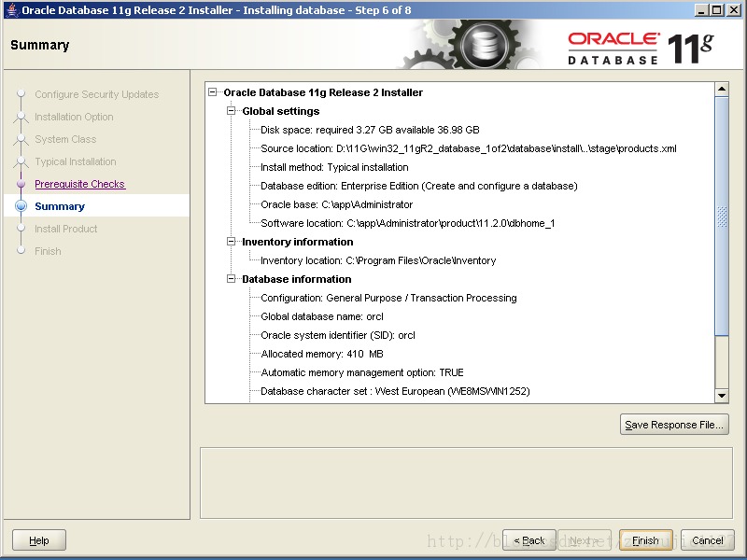The height and width of the screenshot is (560, 747).
Task: Collapse the Oracle Database 11g Release 2 Installer node
Action: pos(214,92)
